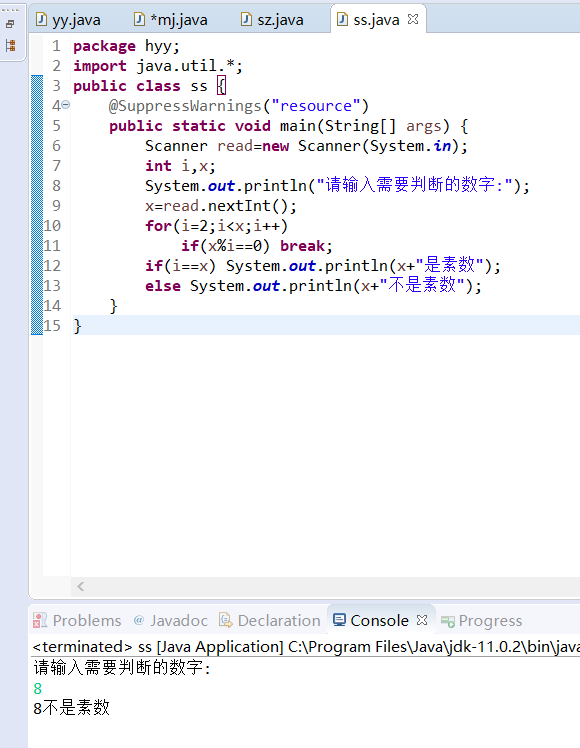Click line number 1 in the editor gutter
The height and width of the screenshot is (748, 580).
point(56,46)
